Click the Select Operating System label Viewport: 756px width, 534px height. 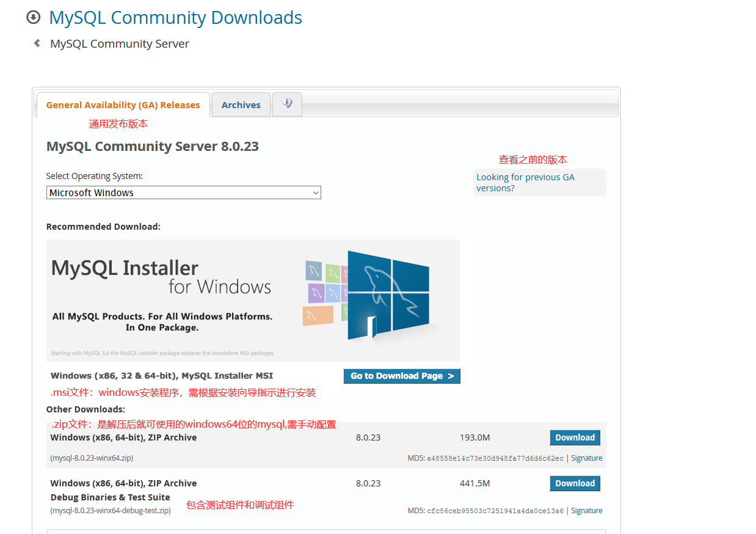pyautogui.click(x=95, y=176)
